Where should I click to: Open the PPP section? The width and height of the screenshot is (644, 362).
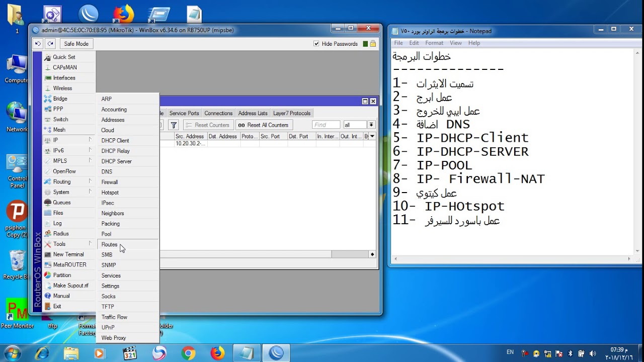58,109
